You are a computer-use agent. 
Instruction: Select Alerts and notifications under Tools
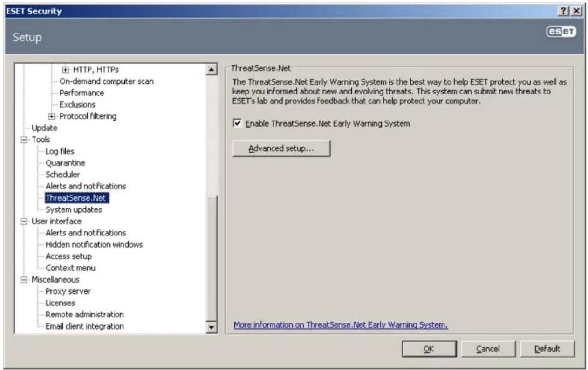point(86,186)
